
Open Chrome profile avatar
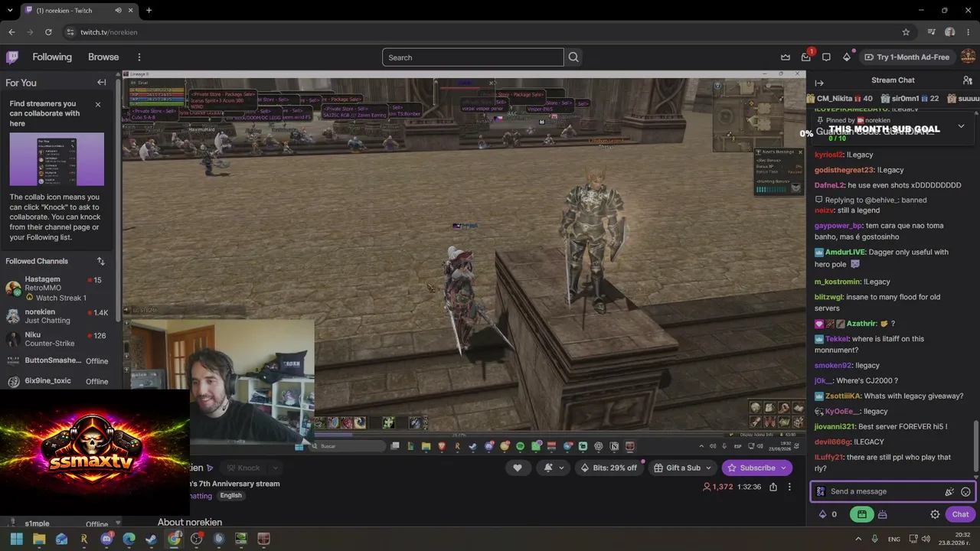pos(950,32)
